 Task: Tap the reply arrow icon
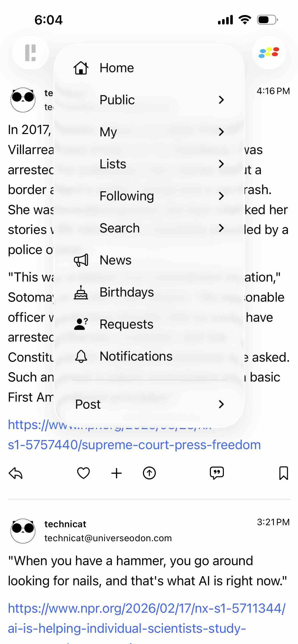coord(16,473)
